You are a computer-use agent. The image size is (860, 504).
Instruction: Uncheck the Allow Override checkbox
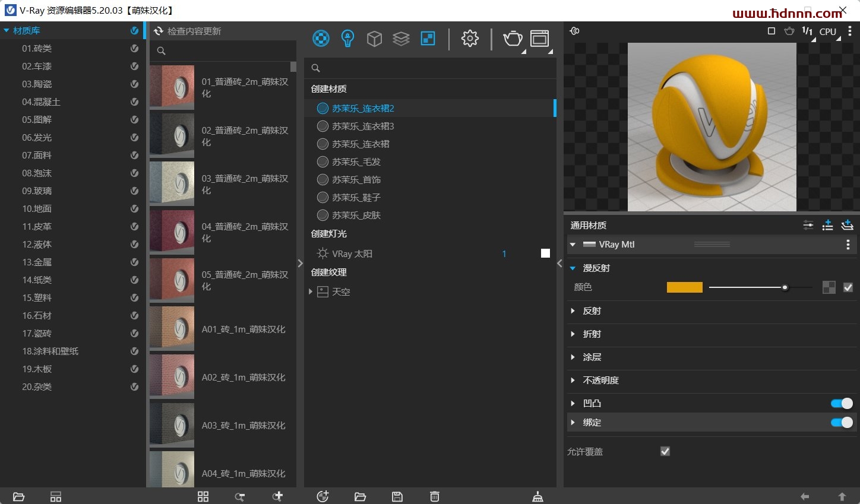point(665,452)
